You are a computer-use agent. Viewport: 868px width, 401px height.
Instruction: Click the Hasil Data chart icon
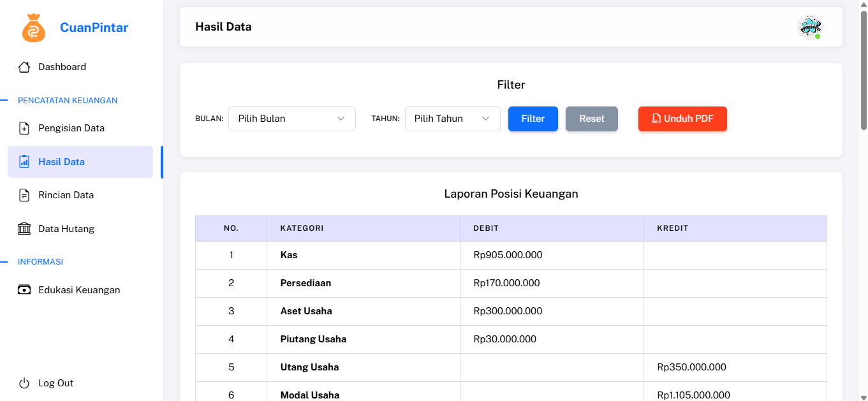point(24,162)
